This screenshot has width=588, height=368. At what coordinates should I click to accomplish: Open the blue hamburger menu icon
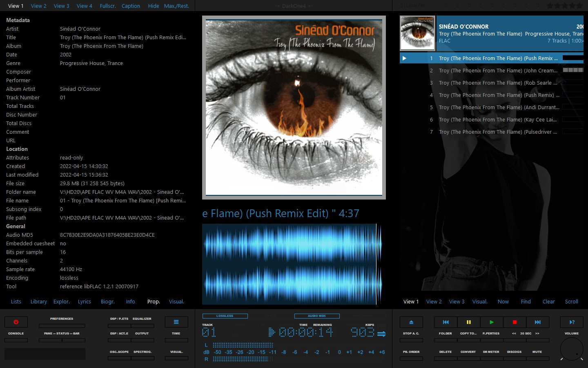coord(176,322)
